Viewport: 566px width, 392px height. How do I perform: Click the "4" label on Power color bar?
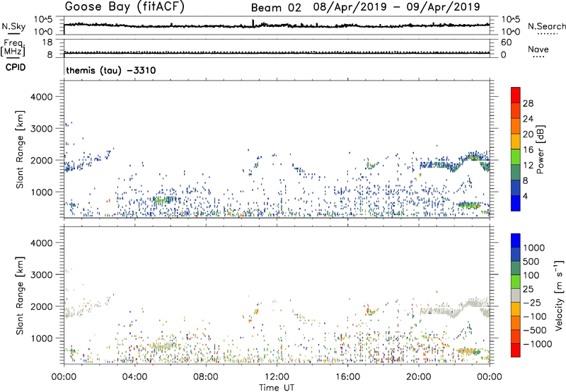pos(525,196)
